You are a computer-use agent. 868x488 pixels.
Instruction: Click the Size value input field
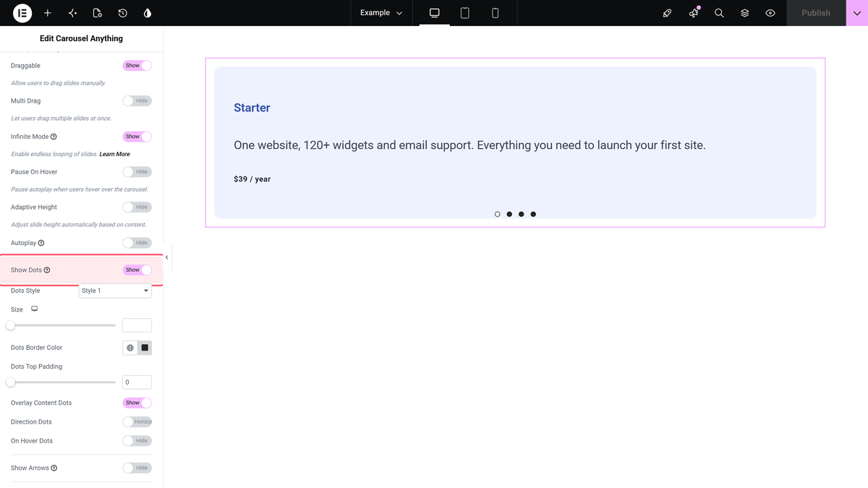click(137, 325)
